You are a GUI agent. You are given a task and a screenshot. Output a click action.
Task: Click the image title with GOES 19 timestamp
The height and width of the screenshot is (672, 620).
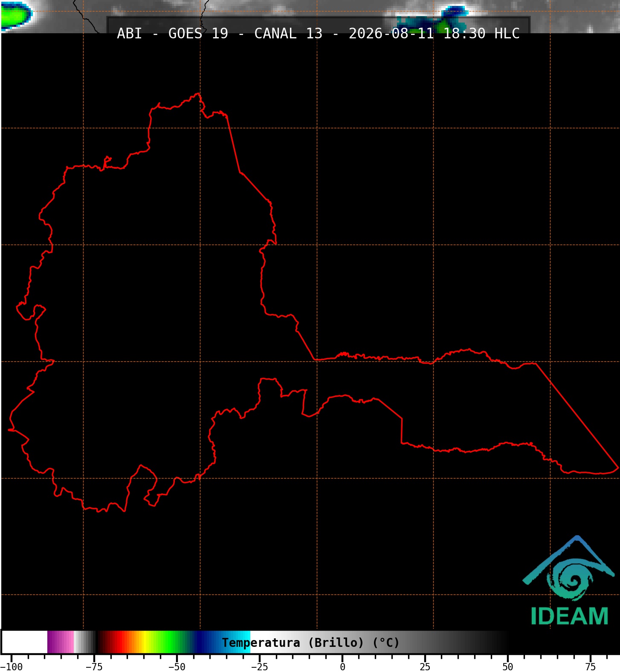click(318, 34)
